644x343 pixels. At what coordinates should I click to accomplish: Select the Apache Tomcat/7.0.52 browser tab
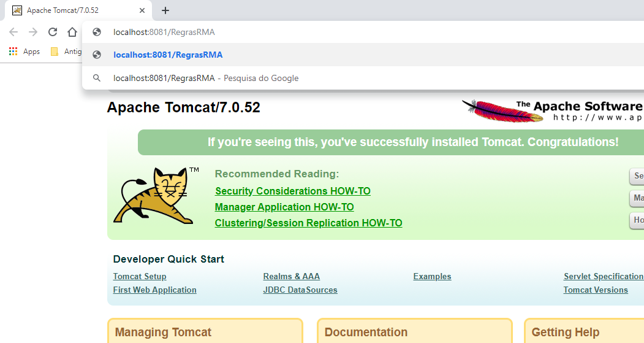pos(78,10)
